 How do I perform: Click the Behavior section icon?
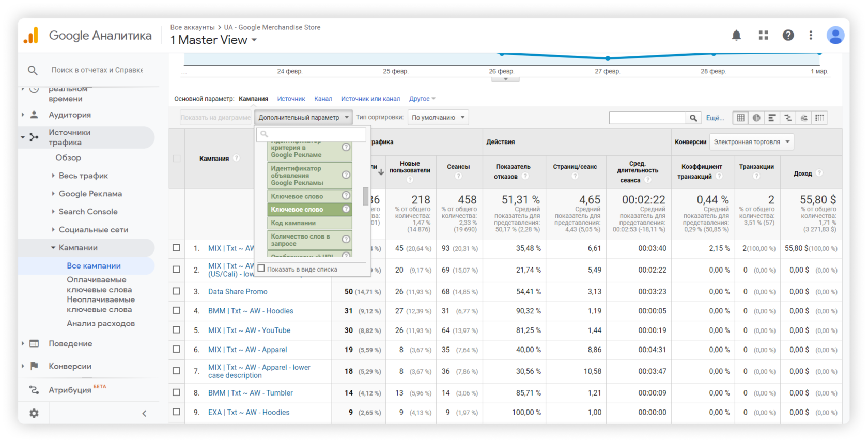34,343
